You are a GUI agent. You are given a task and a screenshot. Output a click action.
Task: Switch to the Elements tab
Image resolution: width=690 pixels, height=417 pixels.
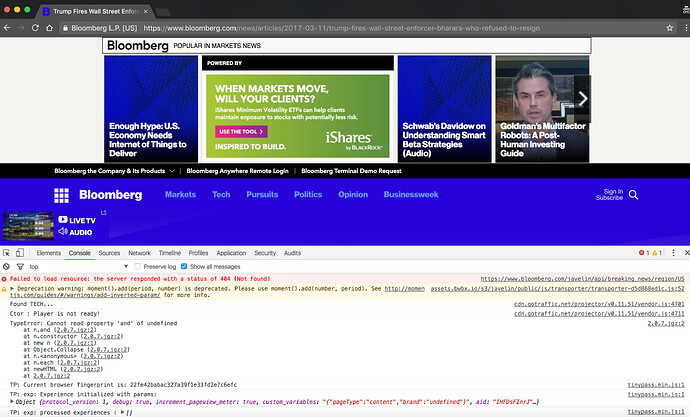(48, 253)
